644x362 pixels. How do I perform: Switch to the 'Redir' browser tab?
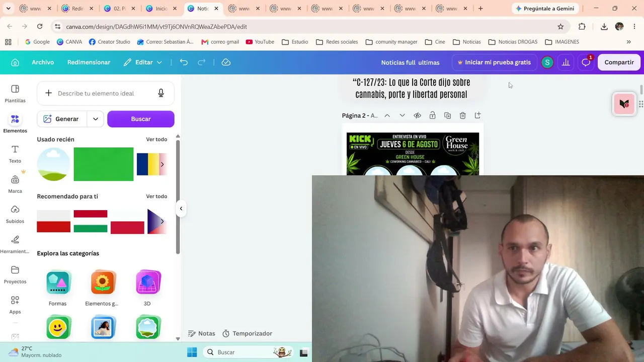(x=77, y=9)
